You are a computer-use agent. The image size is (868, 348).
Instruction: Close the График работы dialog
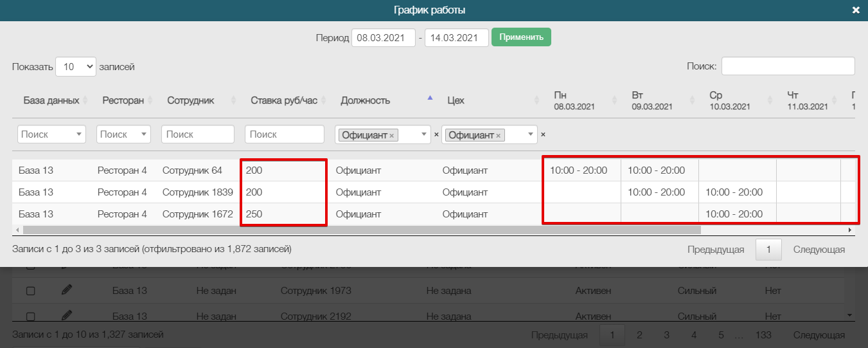[x=855, y=10]
